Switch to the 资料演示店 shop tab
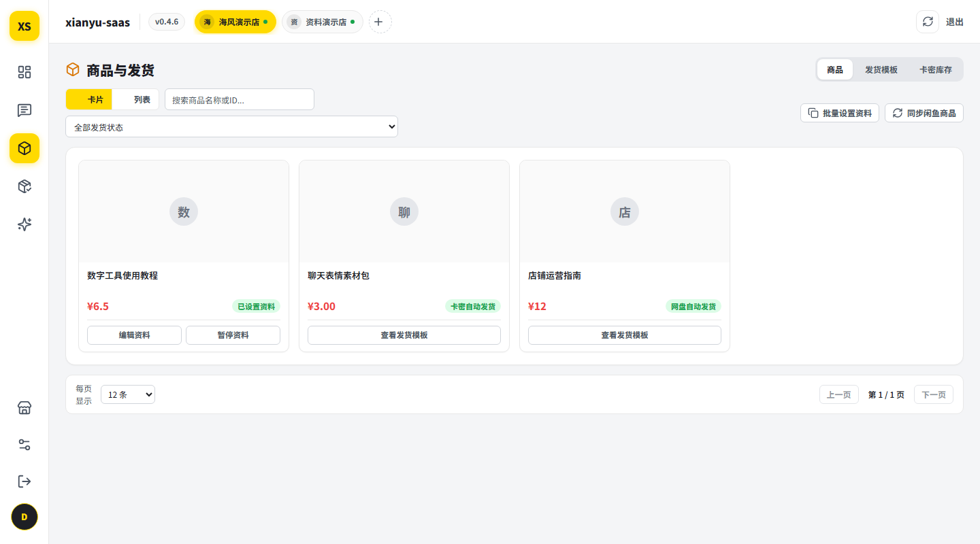This screenshot has width=980, height=544. 323,22
